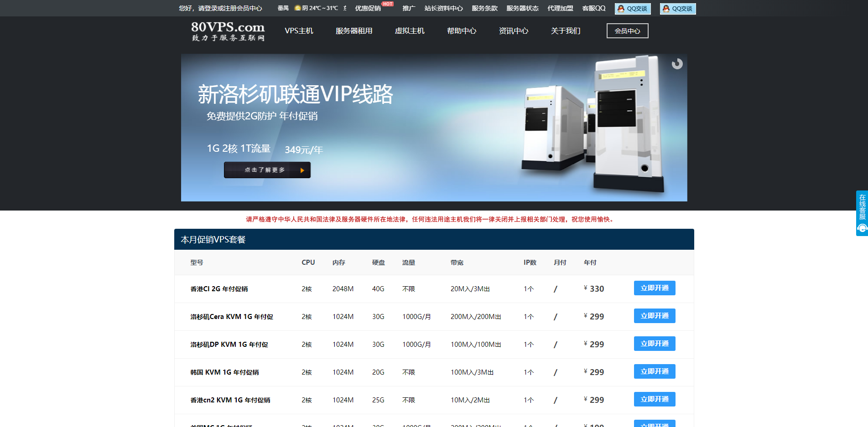Screen dimensions: 868x427
Task: Open the 服务条款 link
Action: (x=484, y=8)
